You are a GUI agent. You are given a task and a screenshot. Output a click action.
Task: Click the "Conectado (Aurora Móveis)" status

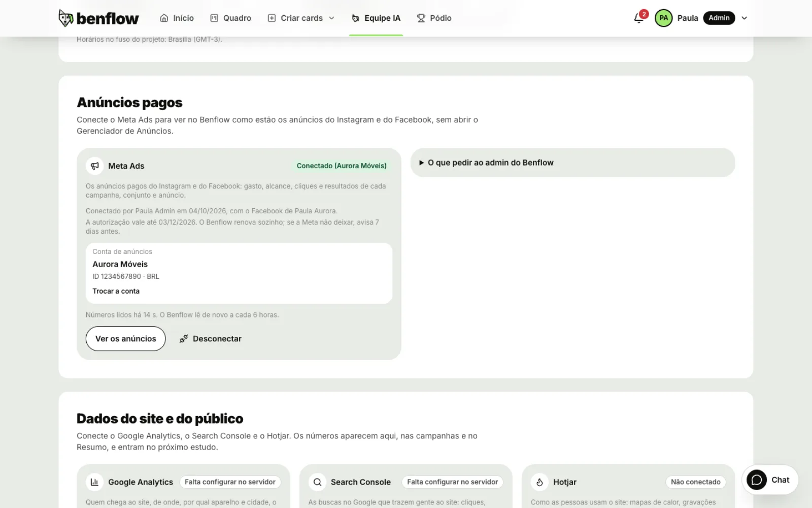click(342, 166)
